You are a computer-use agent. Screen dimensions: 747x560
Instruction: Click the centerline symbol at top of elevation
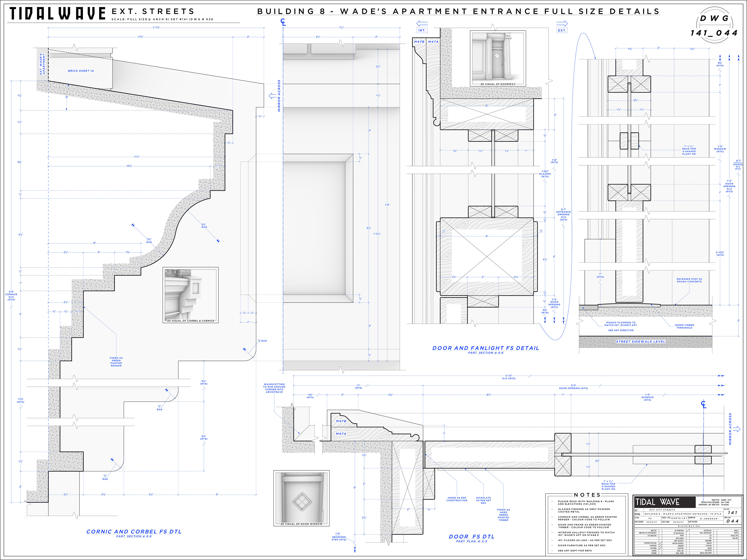pyautogui.click(x=283, y=22)
